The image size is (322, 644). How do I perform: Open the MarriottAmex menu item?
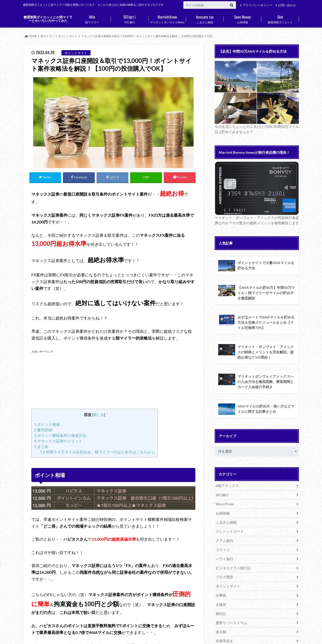pyautogui.click(x=167, y=19)
